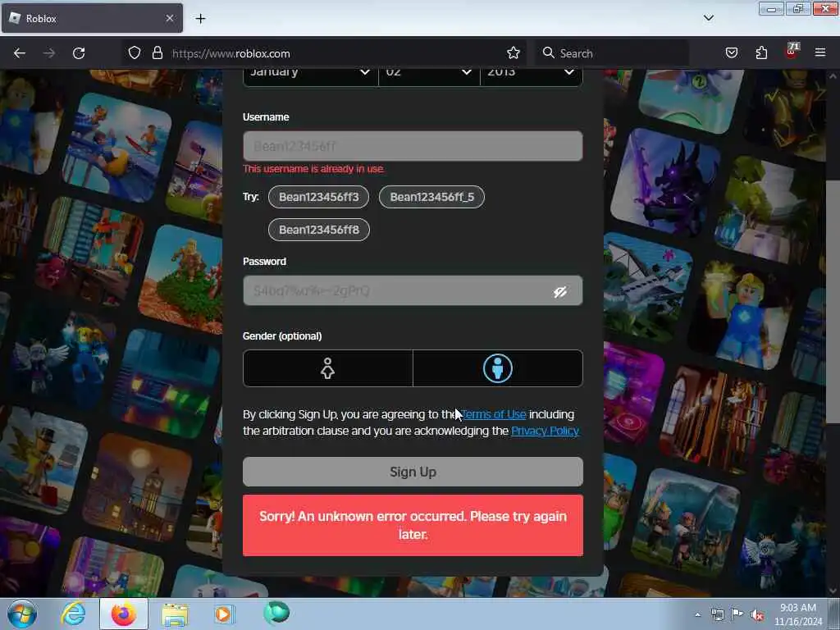Click the muted volume tray icon
Screen dimensions: 840x630
[x=757, y=615]
